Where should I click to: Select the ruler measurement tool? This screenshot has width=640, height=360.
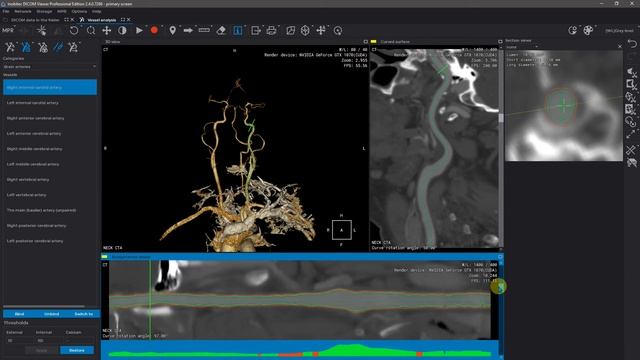(204, 30)
